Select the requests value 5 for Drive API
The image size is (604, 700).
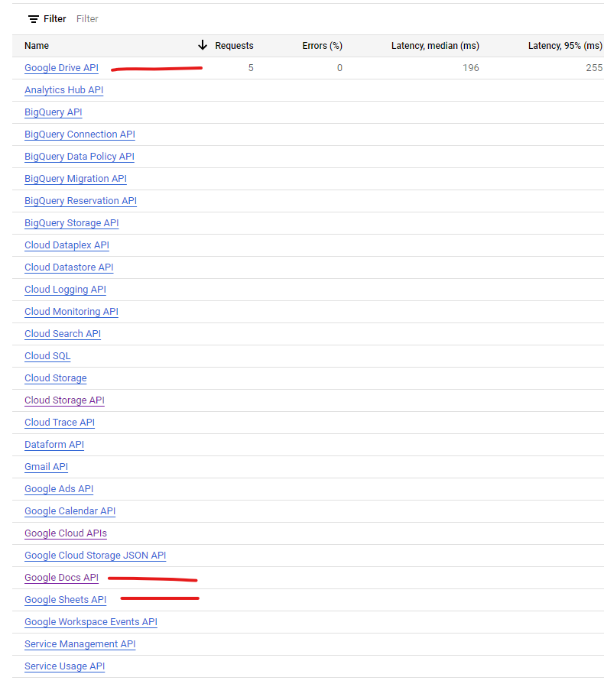pos(251,68)
